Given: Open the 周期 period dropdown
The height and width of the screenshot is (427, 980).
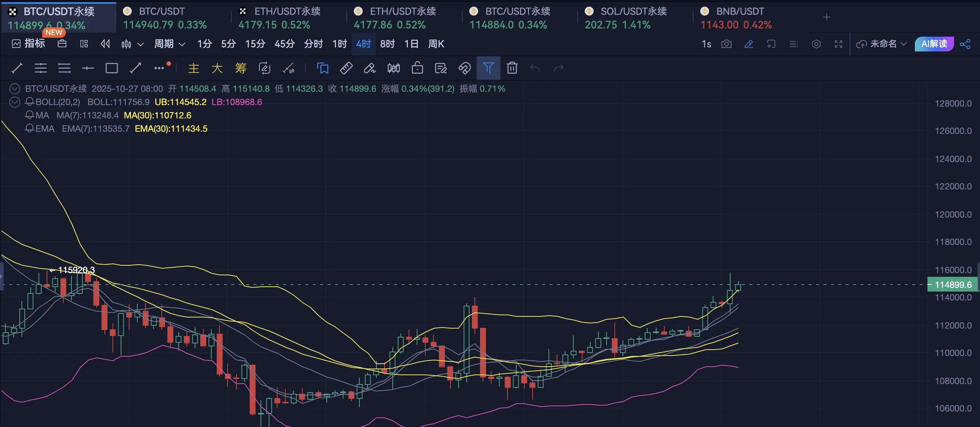Looking at the screenshot, I should point(170,44).
